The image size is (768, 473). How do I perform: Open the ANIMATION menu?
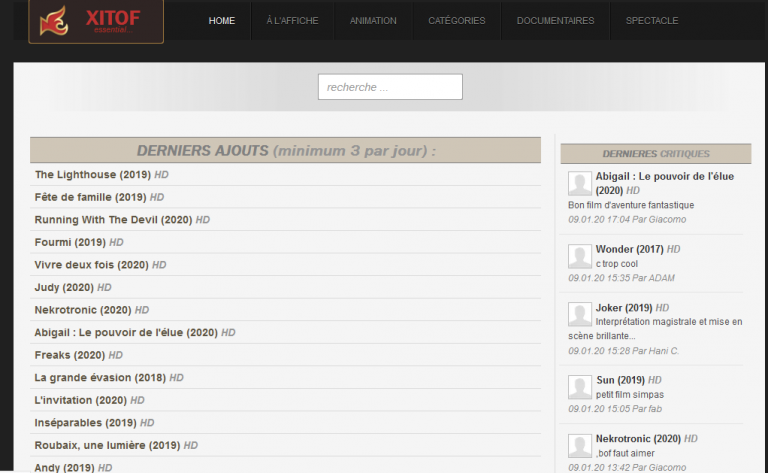(x=374, y=21)
